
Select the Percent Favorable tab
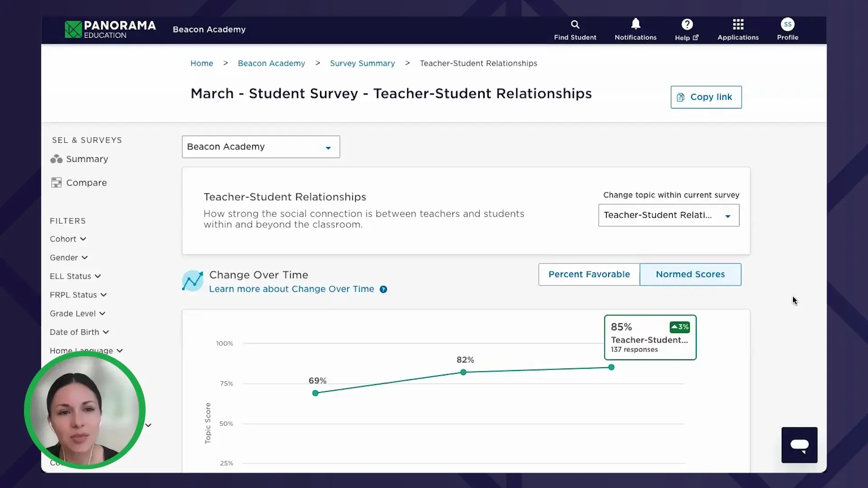click(589, 274)
